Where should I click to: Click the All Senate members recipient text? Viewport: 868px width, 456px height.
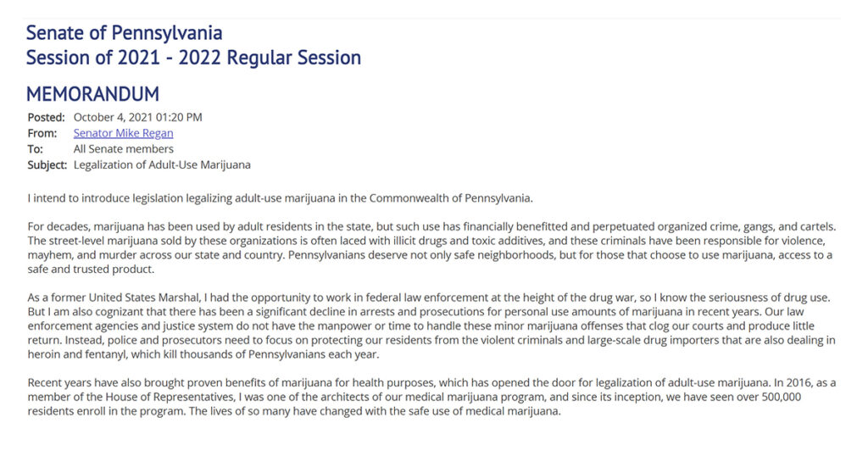(x=124, y=149)
